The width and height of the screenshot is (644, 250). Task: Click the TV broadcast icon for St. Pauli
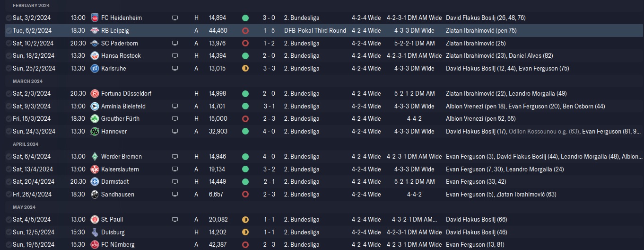click(x=175, y=220)
